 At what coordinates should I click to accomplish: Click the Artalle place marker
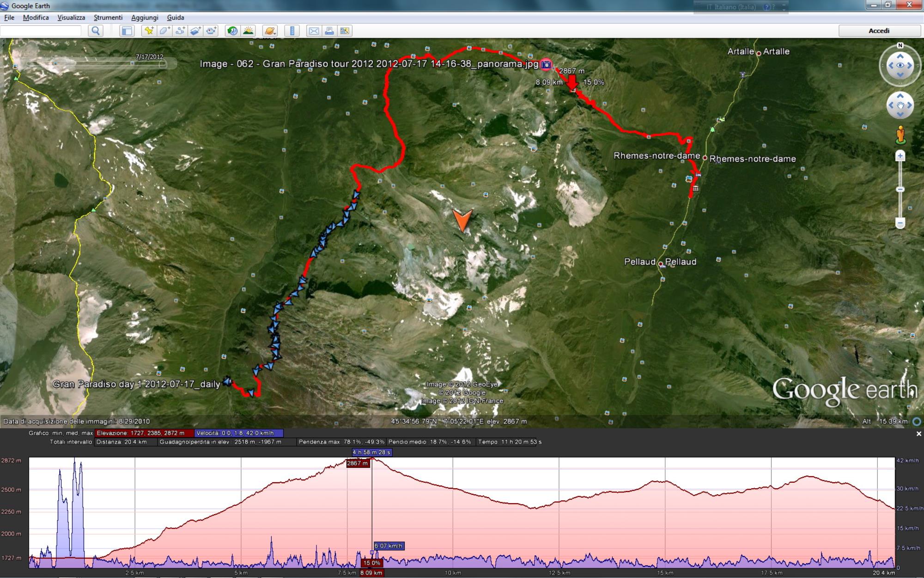[759, 53]
